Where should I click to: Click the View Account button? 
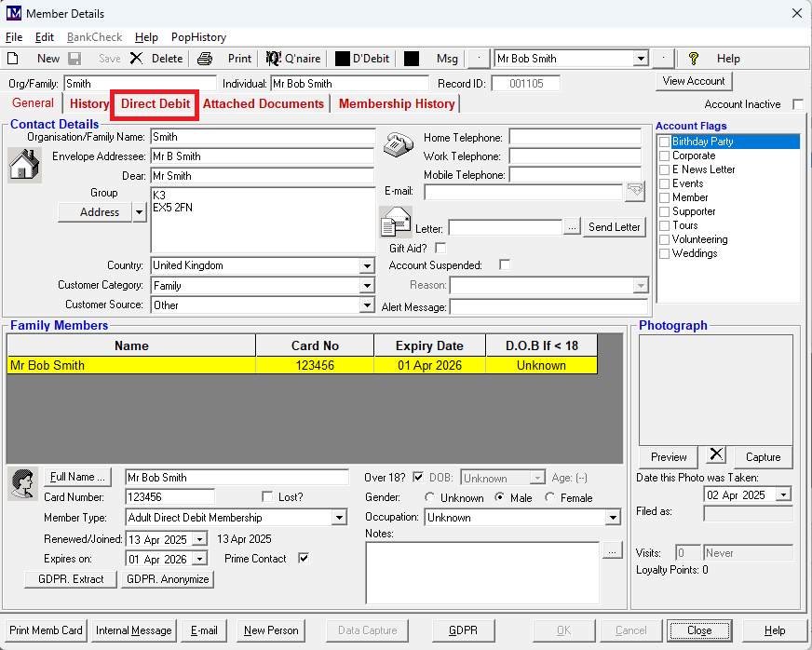(x=693, y=81)
